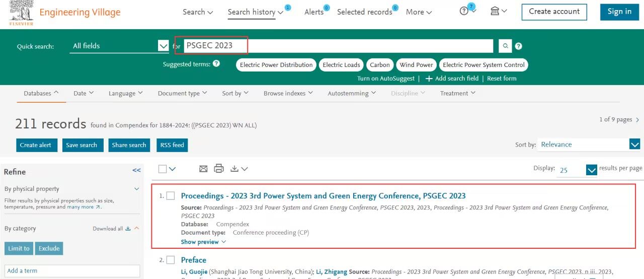This screenshot has width=644, height=279.
Task: Click the Create account button
Action: tap(554, 12)
